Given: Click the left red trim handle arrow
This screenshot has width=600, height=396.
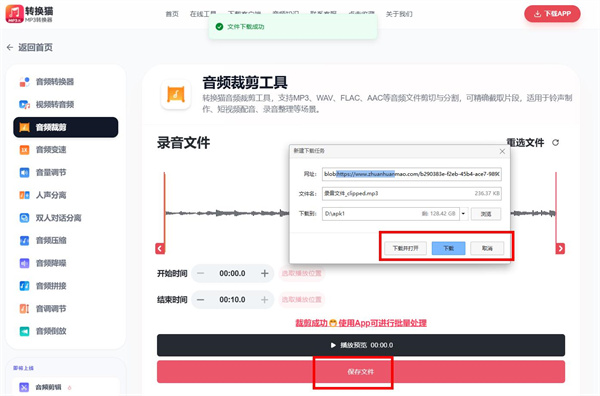Looking at the screenshot, I should tap(160, 249).
